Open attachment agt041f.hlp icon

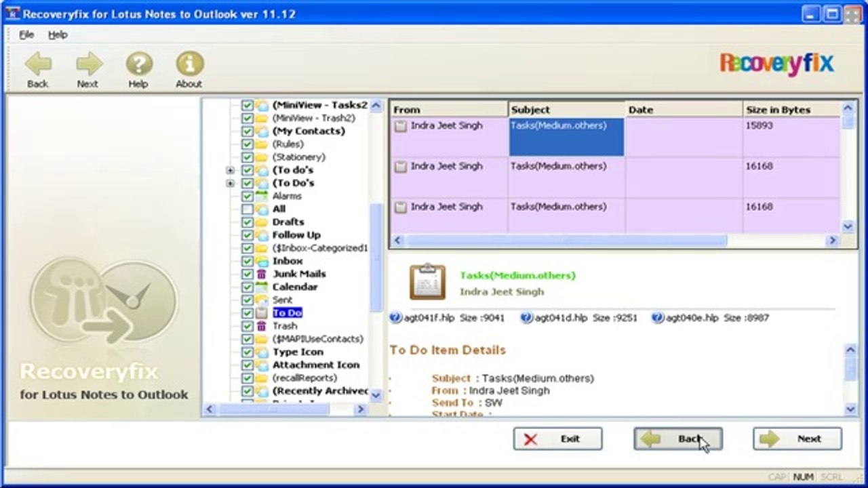pyautogui.click(x=396, y=317)
